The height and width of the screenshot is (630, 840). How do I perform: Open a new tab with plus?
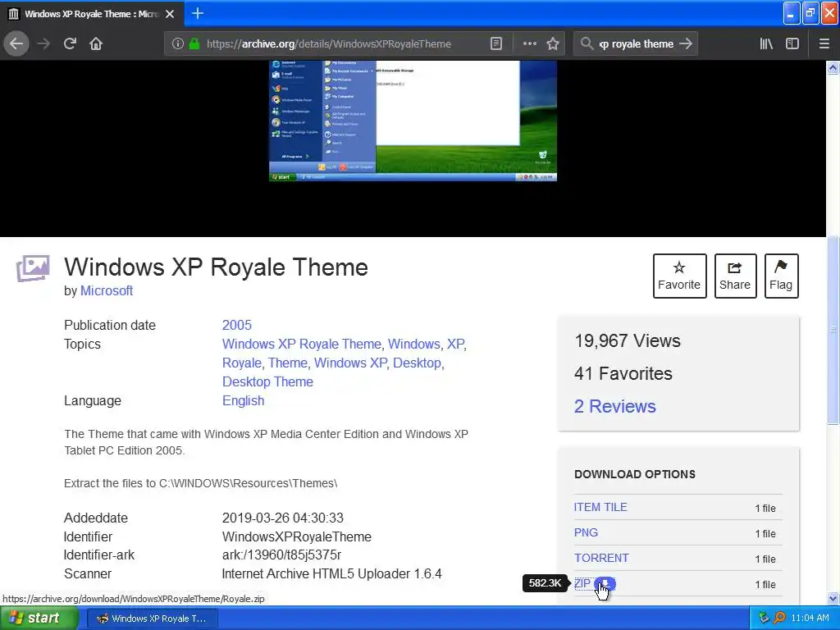(x=198, y=13)
